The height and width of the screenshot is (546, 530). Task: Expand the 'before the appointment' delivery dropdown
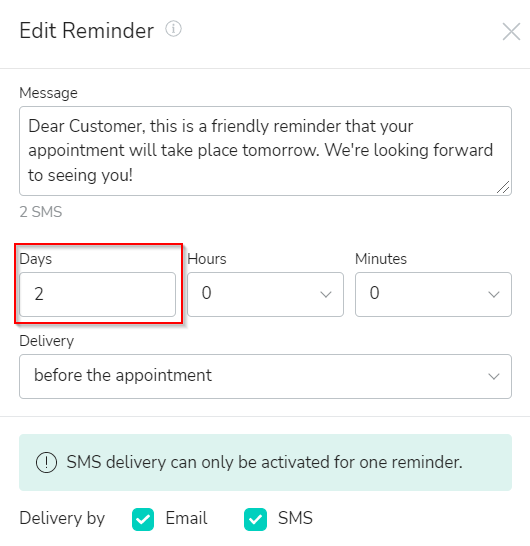click(x=265, y=376)
